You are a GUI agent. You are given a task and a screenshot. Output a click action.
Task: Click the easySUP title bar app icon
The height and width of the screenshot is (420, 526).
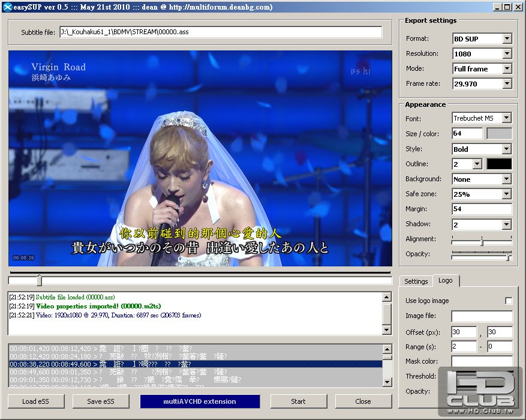point(8,7)
